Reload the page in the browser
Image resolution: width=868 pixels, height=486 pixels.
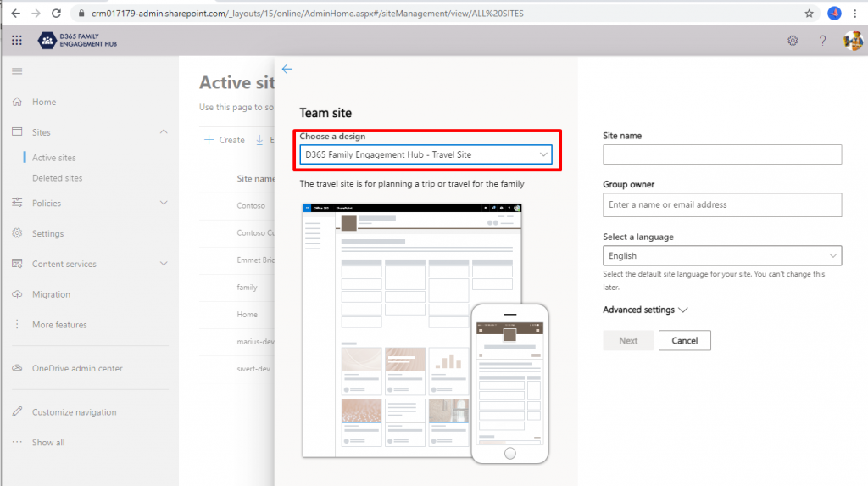57,14
